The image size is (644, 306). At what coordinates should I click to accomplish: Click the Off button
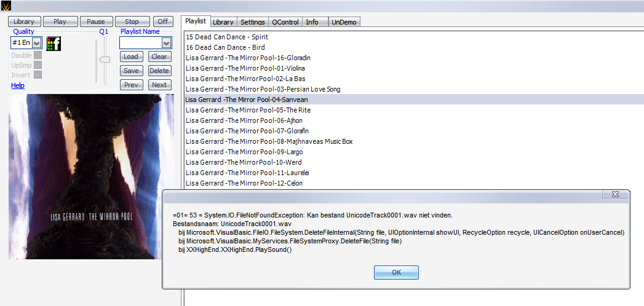[163, 22]
